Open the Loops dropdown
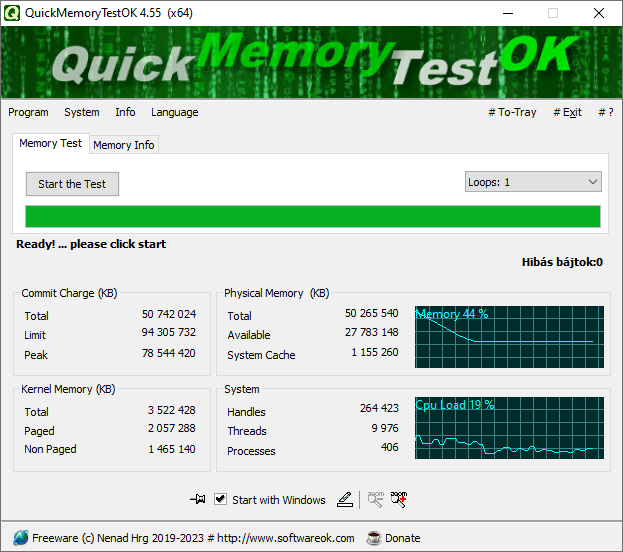 click(x=533, y=182)
